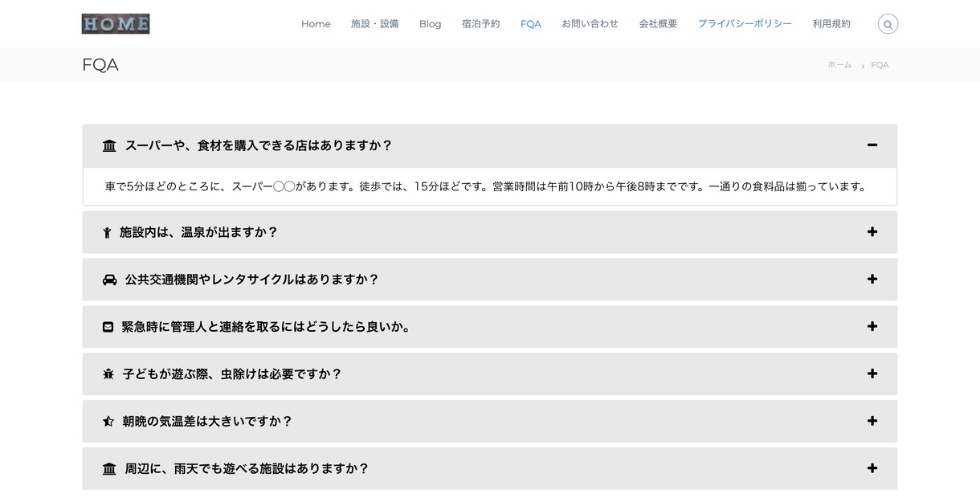Click 朝晩の気温差は大きいですか？ title
980x498 pixels.
[x=207, y=422]
